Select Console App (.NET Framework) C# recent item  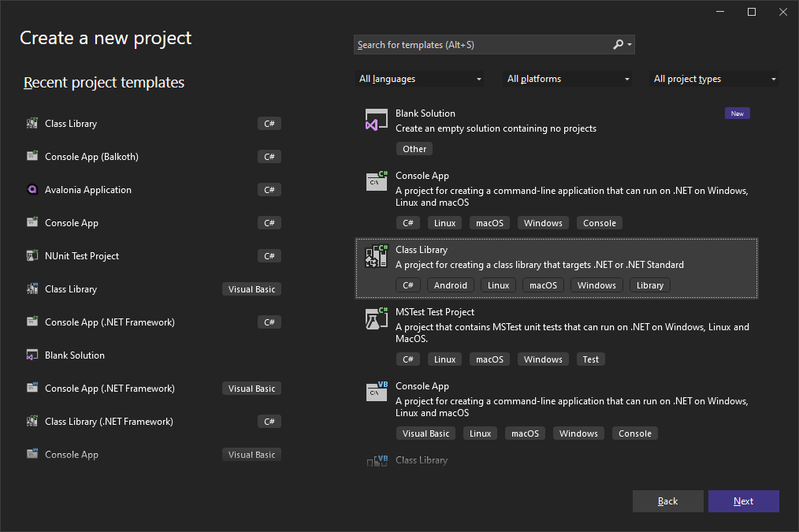[x=110, y=322]
